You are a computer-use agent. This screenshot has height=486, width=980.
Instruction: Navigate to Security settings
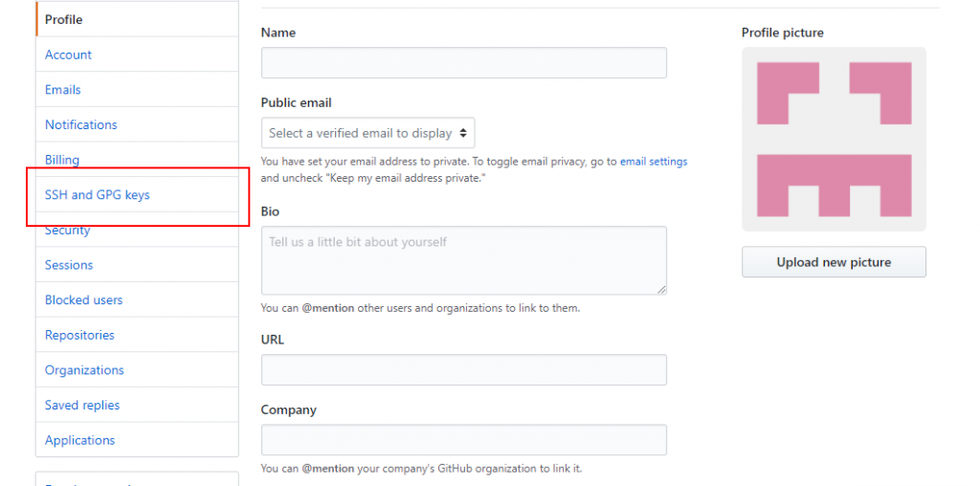(68, 231)
